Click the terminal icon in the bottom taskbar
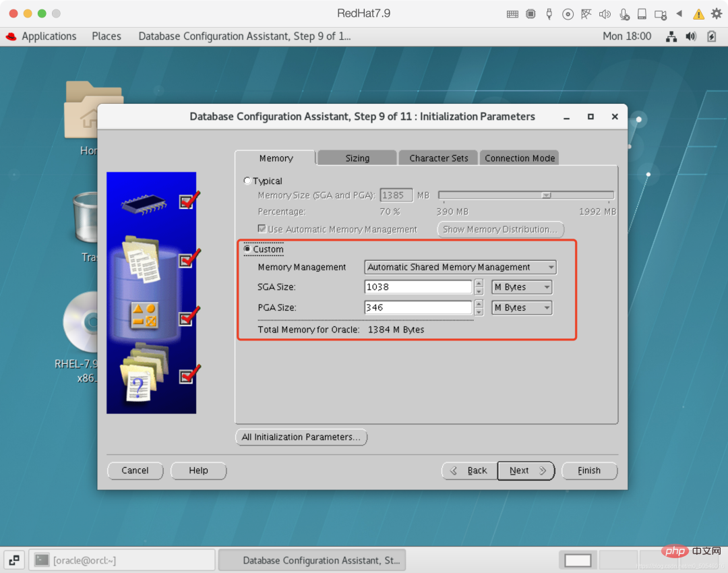Image resolution: width=728 pixels, height=573 pixels. tap(42, 560)
